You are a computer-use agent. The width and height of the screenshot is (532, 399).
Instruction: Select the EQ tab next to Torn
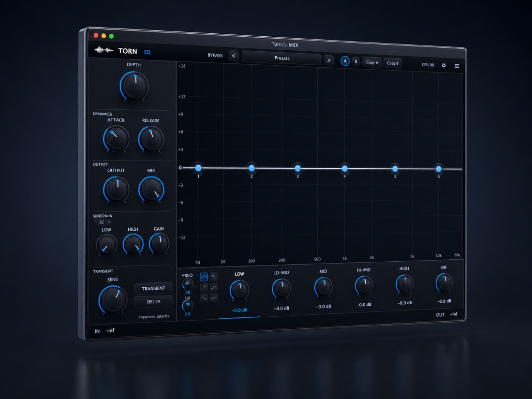(148, 52)
